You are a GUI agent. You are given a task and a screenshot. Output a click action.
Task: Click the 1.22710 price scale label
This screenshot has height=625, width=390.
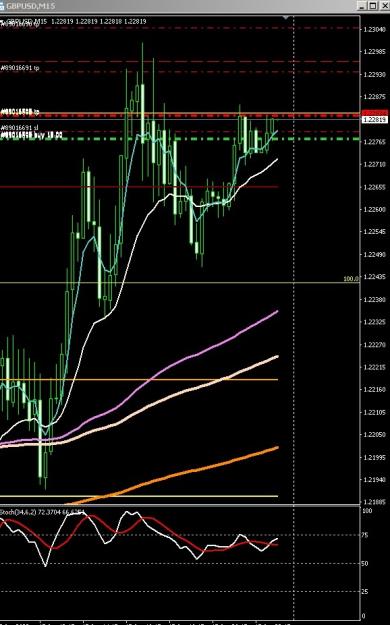[374, 164]
